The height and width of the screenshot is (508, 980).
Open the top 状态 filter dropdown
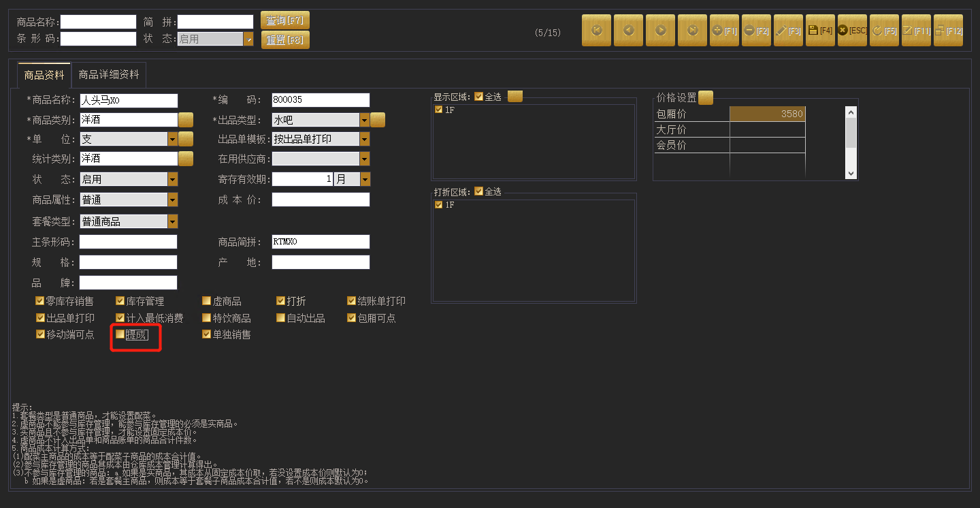click(248, 39)
